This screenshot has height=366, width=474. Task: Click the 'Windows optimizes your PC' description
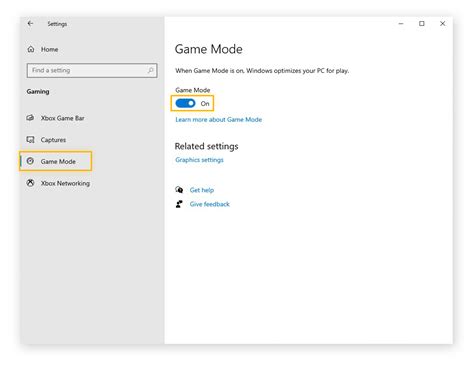[x=262, y=71]
